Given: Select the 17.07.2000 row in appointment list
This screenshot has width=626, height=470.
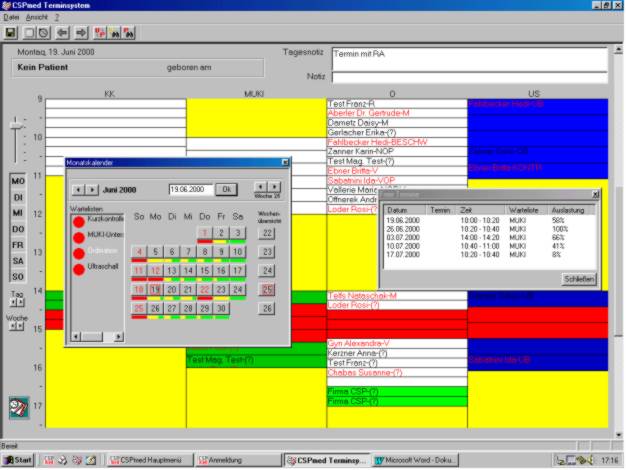Looking at the screenshot, I should pyautogui.click(x=489, y=255).
